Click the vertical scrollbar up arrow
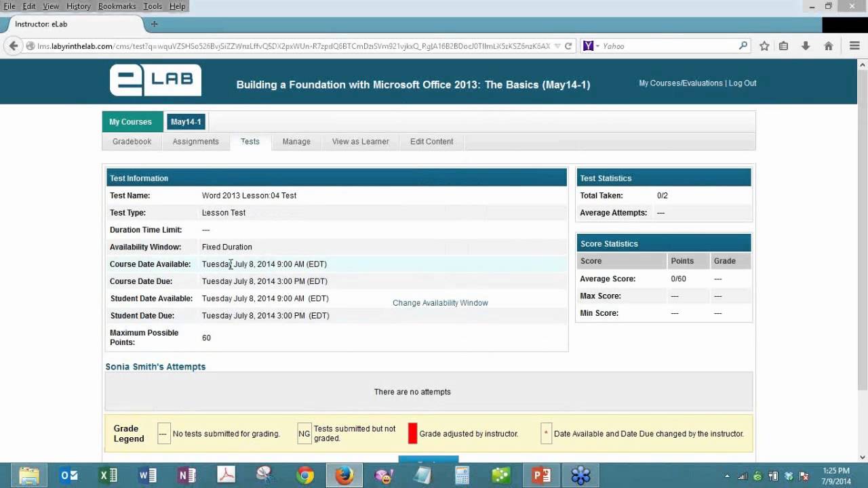This screenshot has width=868, height=488. [862, 64]
